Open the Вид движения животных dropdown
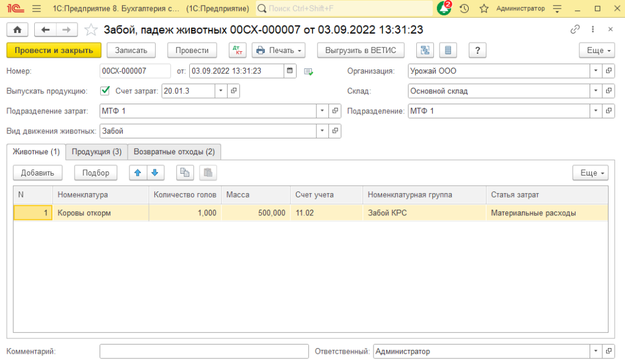625x364 pixels. tap(322, 130)
